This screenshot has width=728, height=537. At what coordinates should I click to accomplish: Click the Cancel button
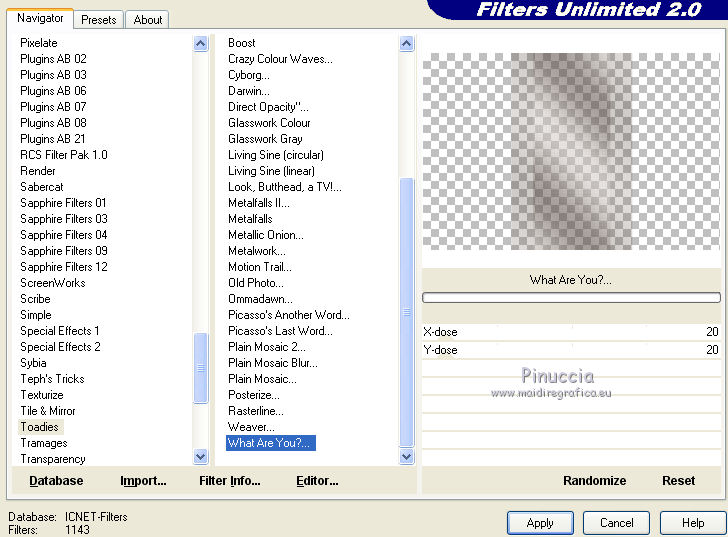tap(616, 523)
